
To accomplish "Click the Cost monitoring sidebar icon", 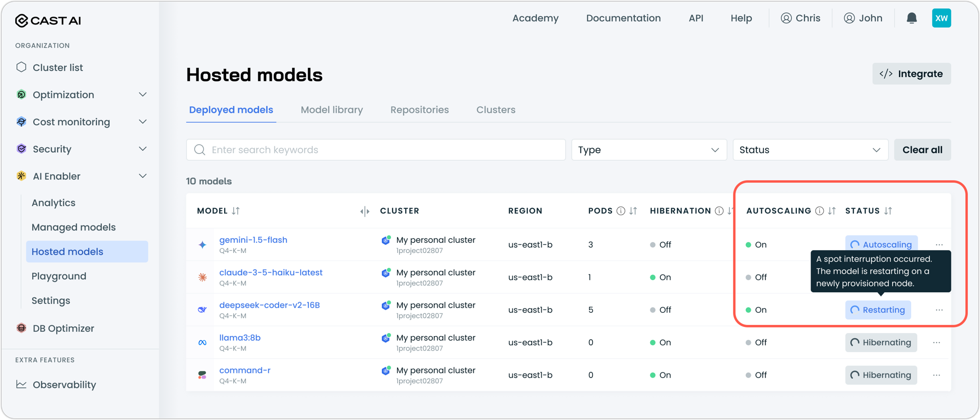I will [21, 122].
